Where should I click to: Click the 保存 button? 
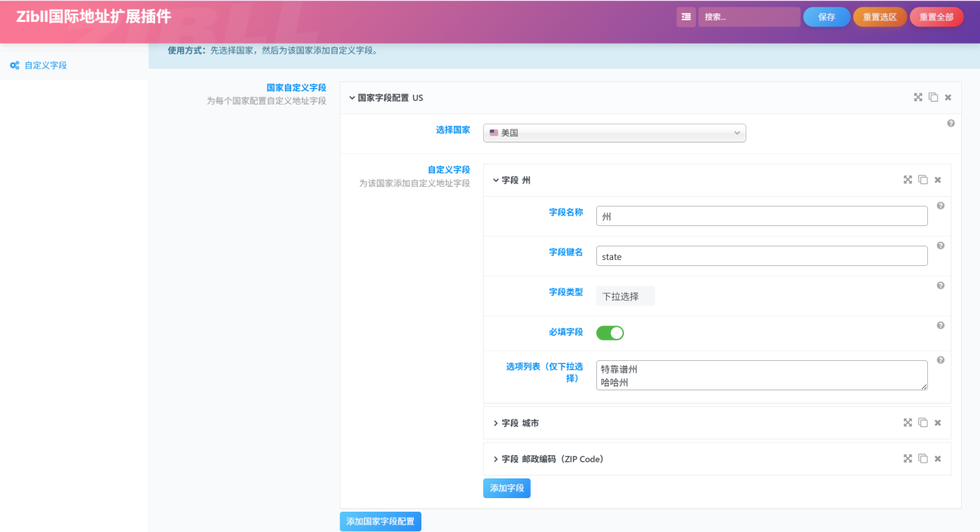(x=826, y=17)
